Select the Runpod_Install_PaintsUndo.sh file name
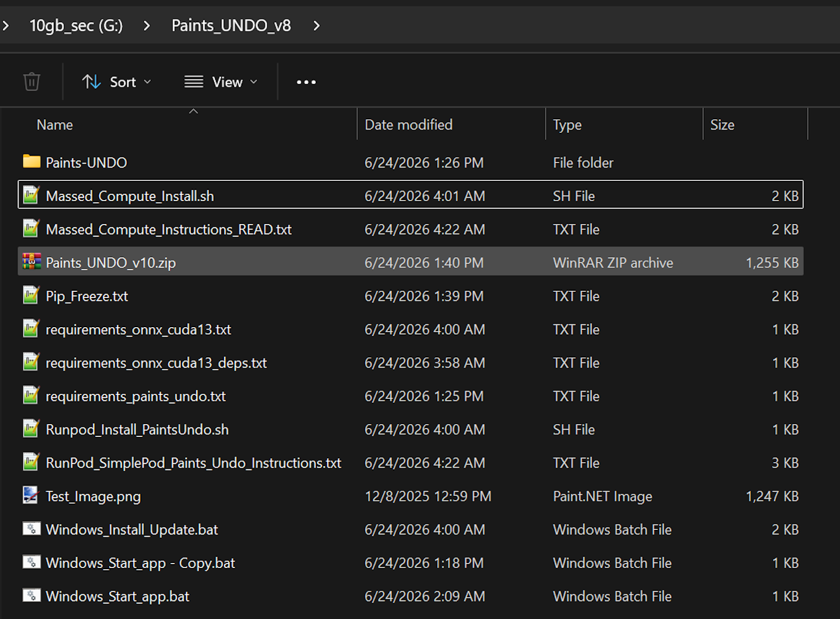Screen dimensions: 840x619 point(137,430)
